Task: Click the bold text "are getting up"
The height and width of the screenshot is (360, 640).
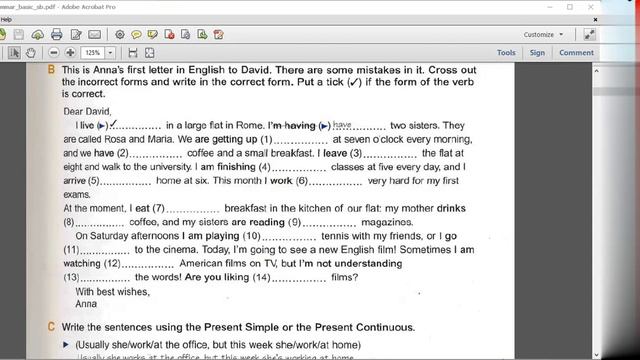Action: (x=226, y=140)
